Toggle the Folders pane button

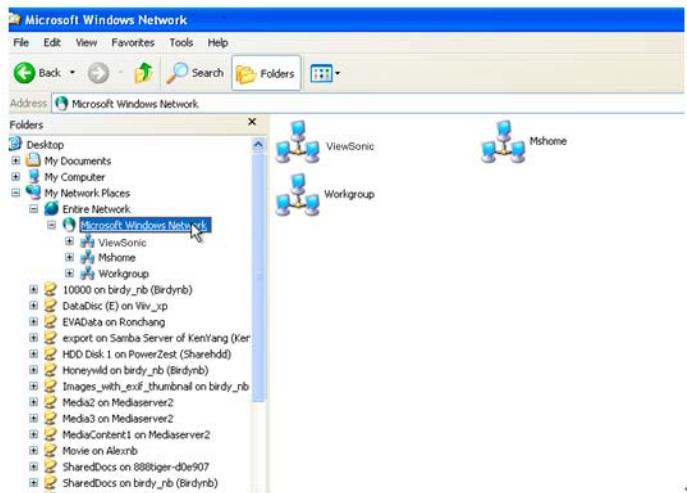point(266,73)
